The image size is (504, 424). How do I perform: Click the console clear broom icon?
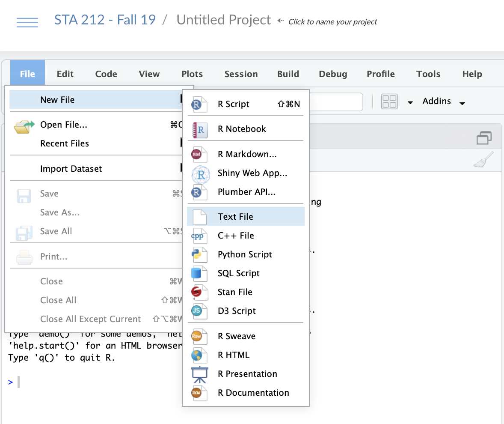483,160
